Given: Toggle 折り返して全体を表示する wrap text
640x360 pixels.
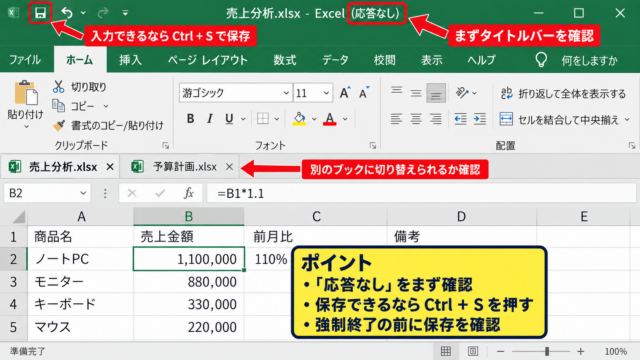Looking at the screenshot, I should click(563, 94).
